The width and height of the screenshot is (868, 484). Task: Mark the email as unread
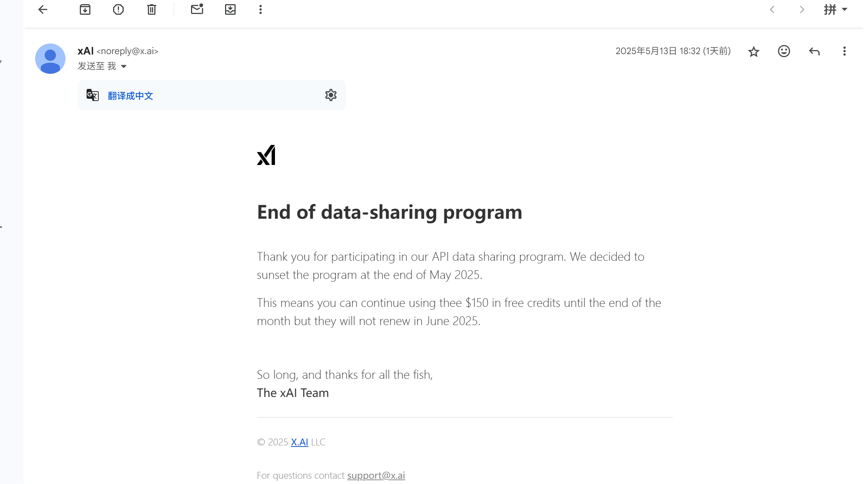197,9
